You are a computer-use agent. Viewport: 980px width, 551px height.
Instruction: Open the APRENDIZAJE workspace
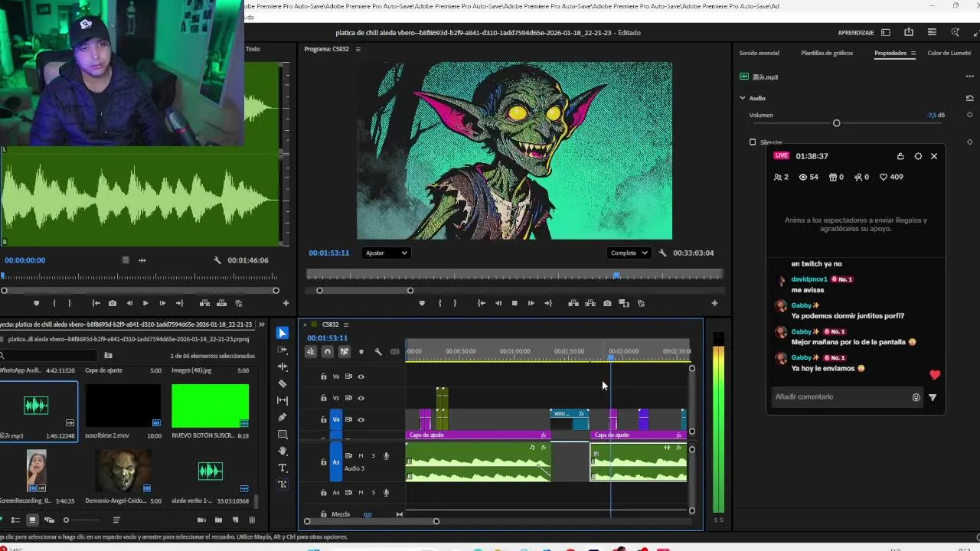[x=856, y=32]
